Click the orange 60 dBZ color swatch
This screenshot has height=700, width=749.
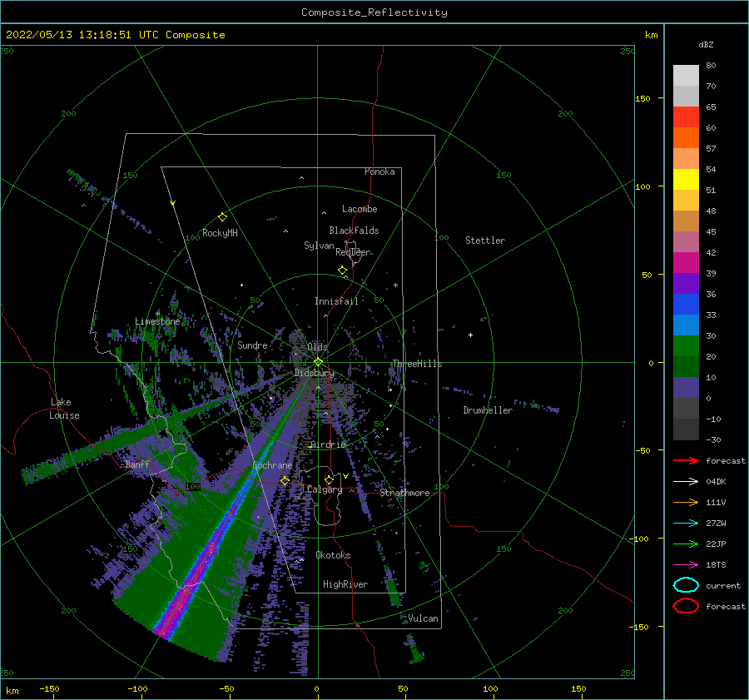click(686, 137)
